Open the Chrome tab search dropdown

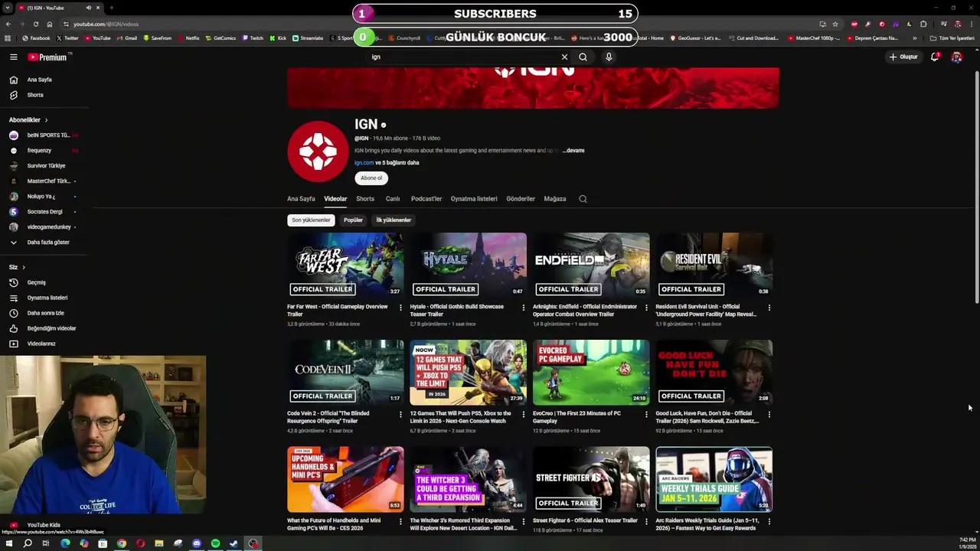(8, 8)
